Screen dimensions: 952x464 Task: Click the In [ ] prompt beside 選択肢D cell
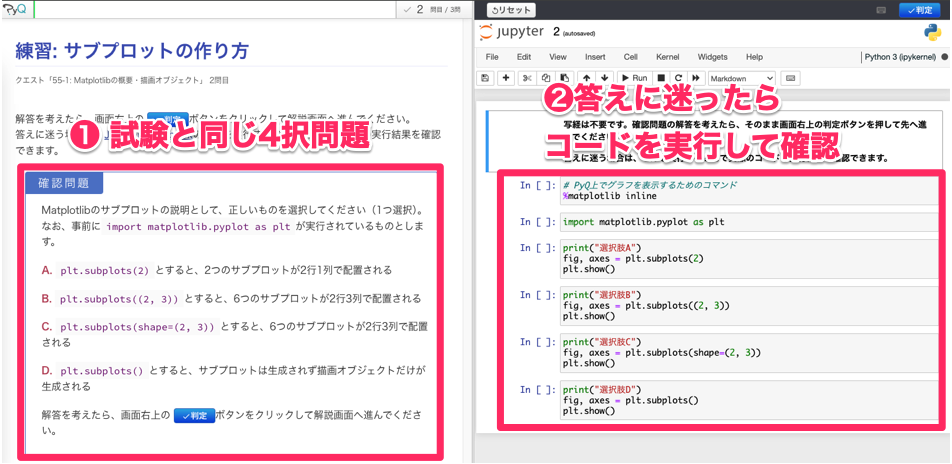coord(537,389)
